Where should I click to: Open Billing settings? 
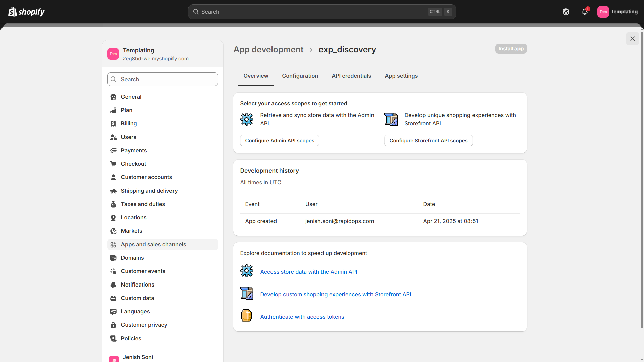(163, 124)
